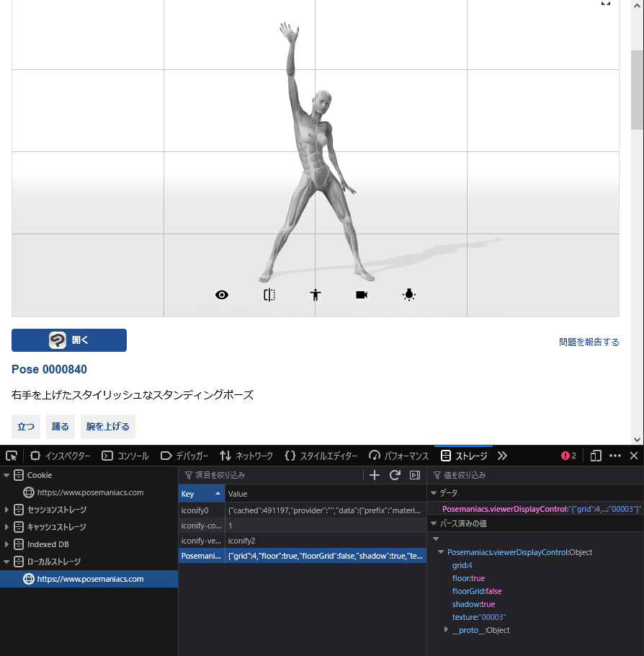Click the human figure pose icon
This screenshot has height=656, width=644.
click(315, 295)
